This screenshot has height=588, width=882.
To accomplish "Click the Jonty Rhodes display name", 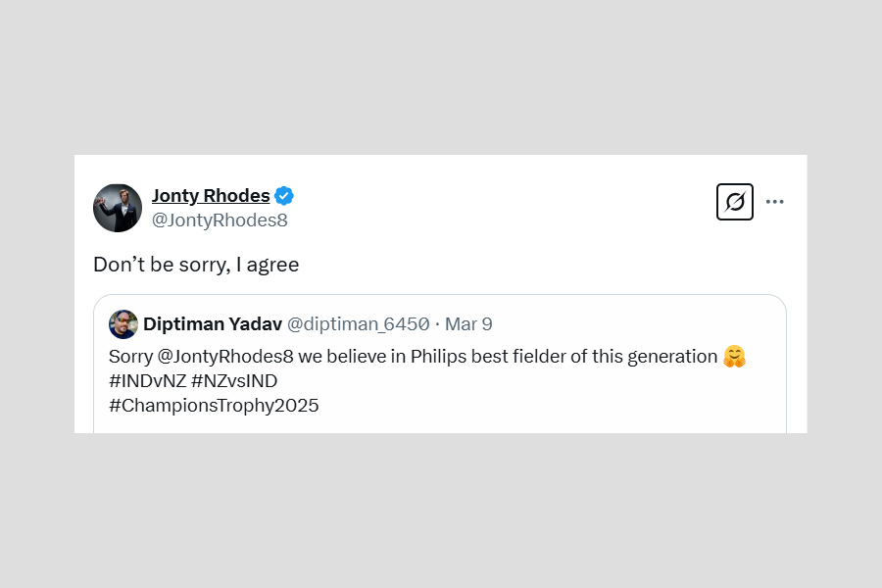I will point(210,195).
